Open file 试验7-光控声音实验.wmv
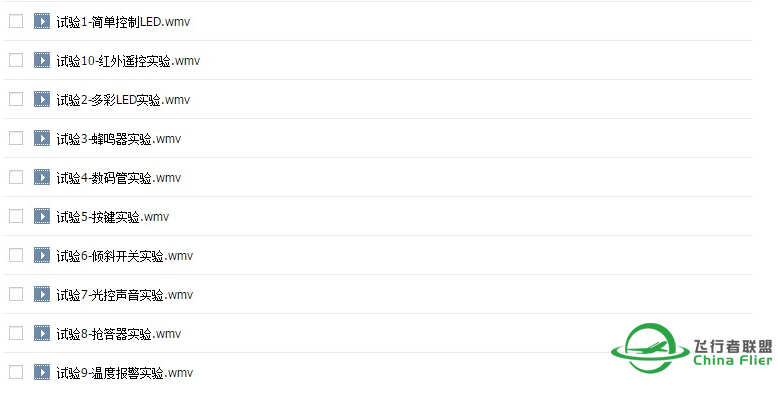 tap(125, 295)
